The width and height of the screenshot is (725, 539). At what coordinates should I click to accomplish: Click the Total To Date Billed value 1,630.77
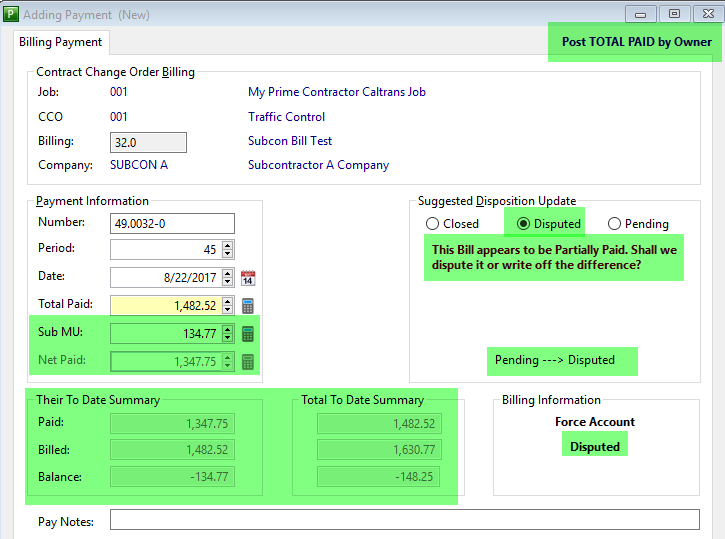point(379,449)
